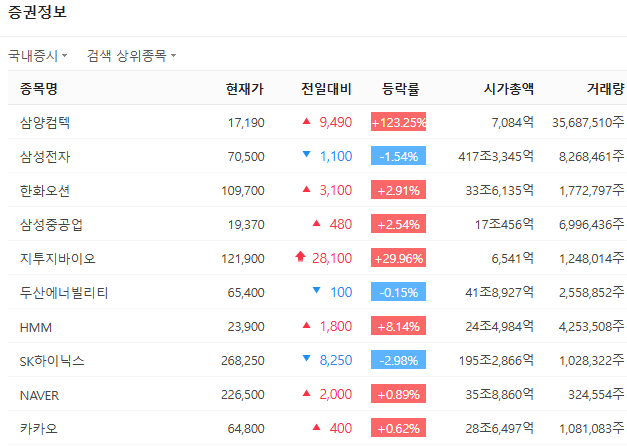Image resolution: width=627 pixels, height=447 pixels.
Task: Click the 7,084억 market cap
Action: [x=513, y=122]
